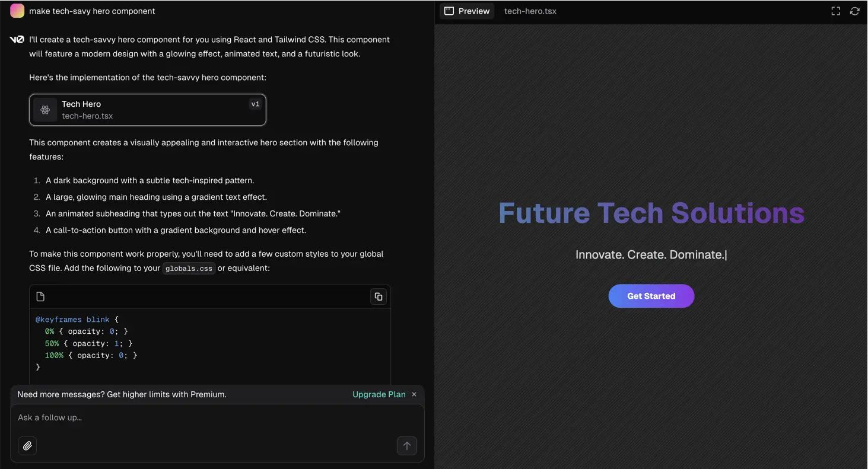This screenshot has width=868, height=469.
Task: Click the globals.css inline code text
Action: (189, 269)
